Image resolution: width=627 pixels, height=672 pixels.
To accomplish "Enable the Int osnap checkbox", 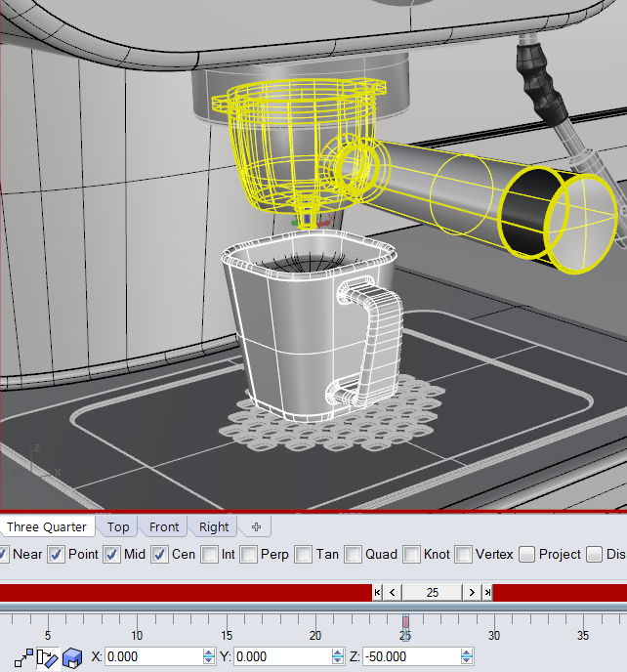I will pyautogui.click(x=210, y=555).
